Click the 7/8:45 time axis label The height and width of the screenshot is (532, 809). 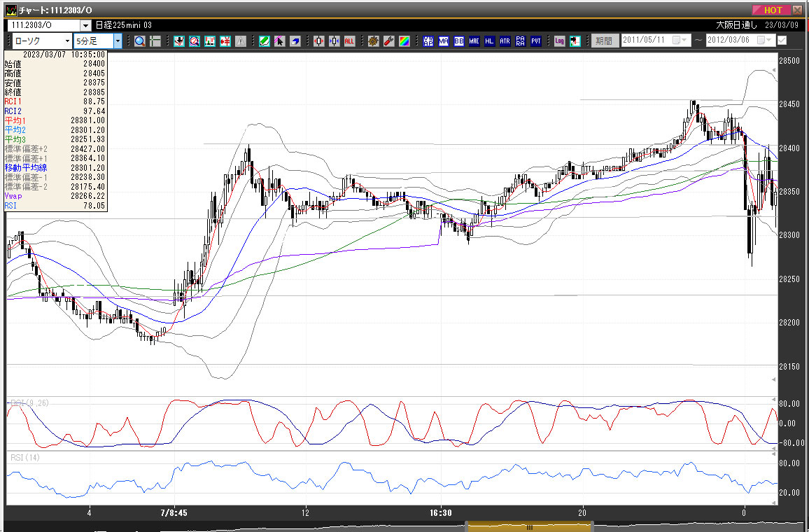click(x=174, y=513)
